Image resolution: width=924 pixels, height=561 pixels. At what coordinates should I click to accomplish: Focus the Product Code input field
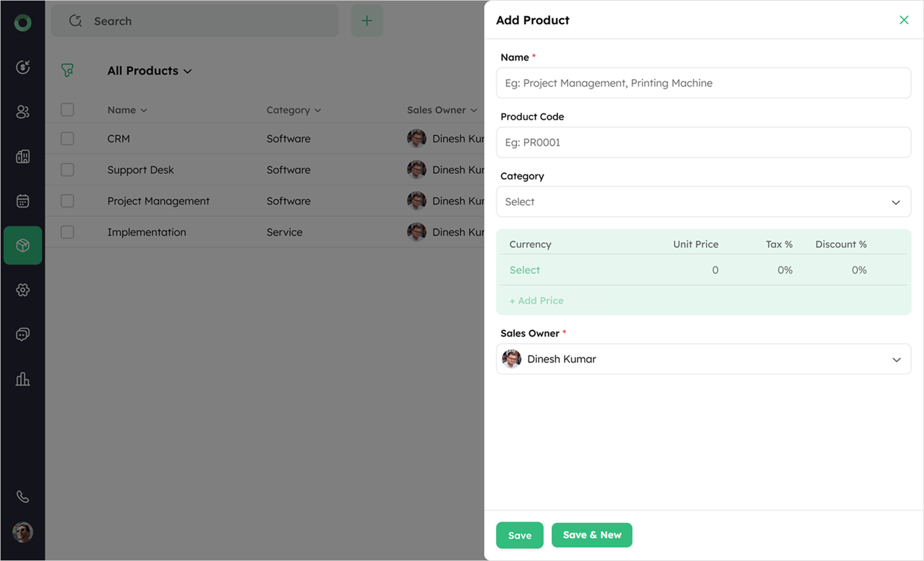pyautogui.click(x=703, y=142)
